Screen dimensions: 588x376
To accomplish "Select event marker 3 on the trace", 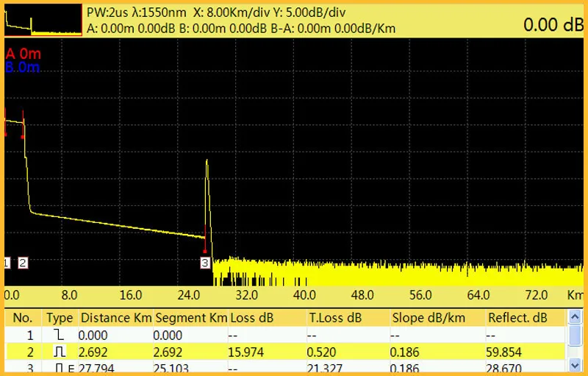I will click(205, 263).
